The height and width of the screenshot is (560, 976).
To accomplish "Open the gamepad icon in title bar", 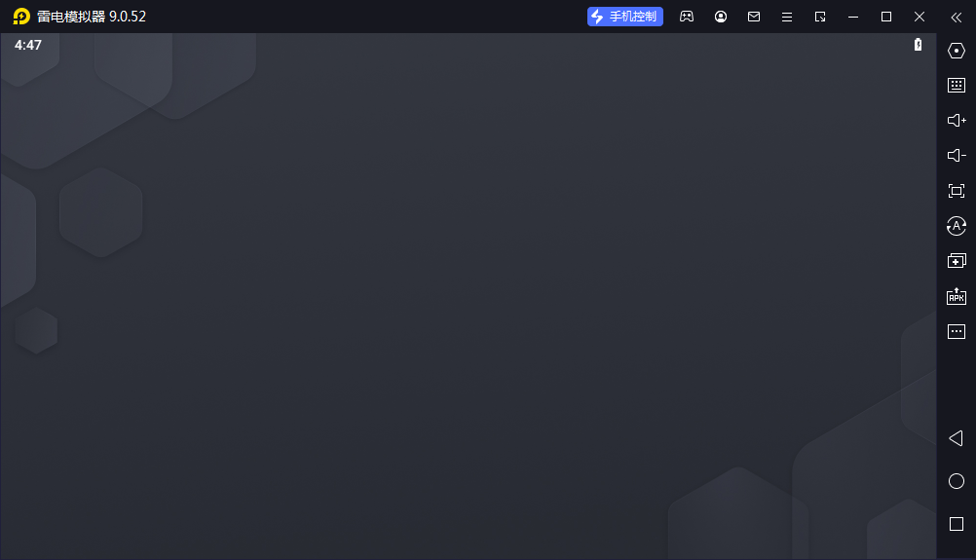I will tap(687, 17).
